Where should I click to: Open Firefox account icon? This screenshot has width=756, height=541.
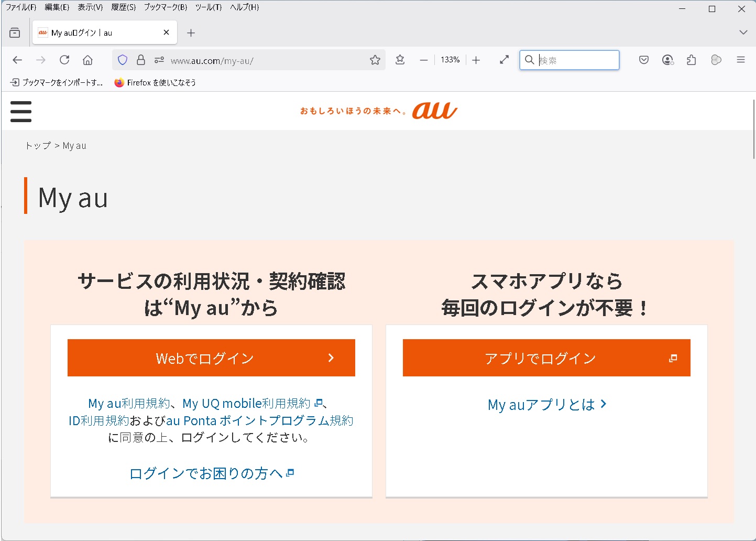click(x=667, y=60)
